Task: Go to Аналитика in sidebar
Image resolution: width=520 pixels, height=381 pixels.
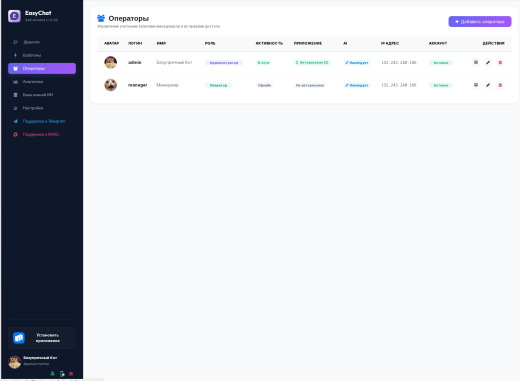Action: pos(42,82)
